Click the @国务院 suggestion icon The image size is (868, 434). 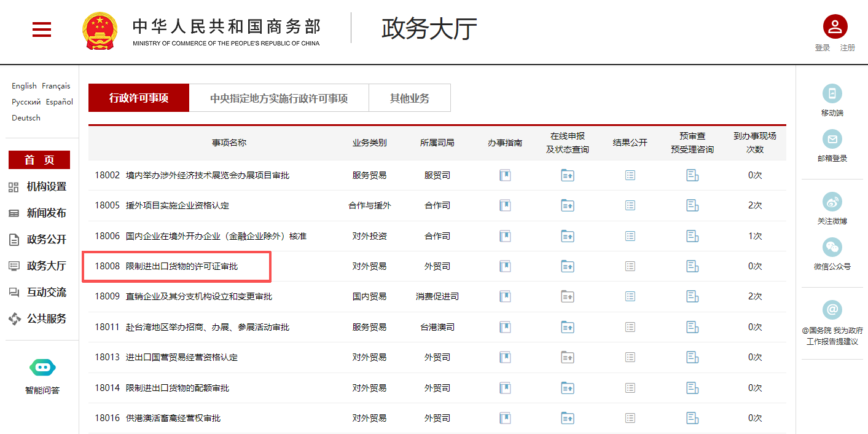[x=832, y=310]
